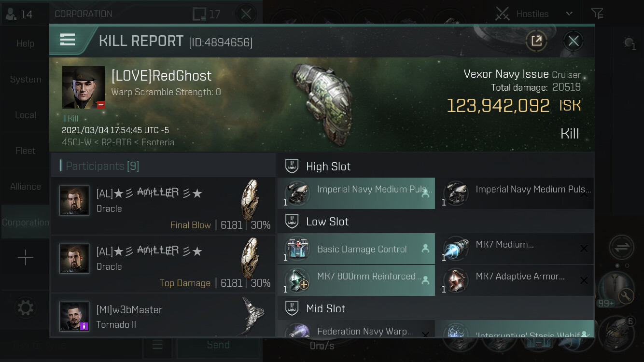Open the overview filter funnel icon
Image resolution: width=644 pixels, height=362 pixels.
pyautogui.click(x=597, y=14)
